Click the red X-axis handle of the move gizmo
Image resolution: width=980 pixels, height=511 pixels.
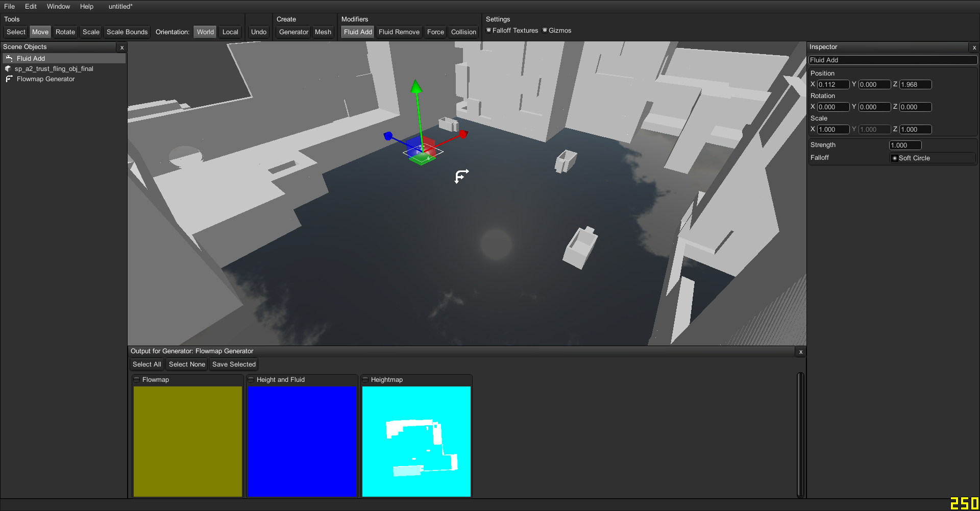point(463,134)
